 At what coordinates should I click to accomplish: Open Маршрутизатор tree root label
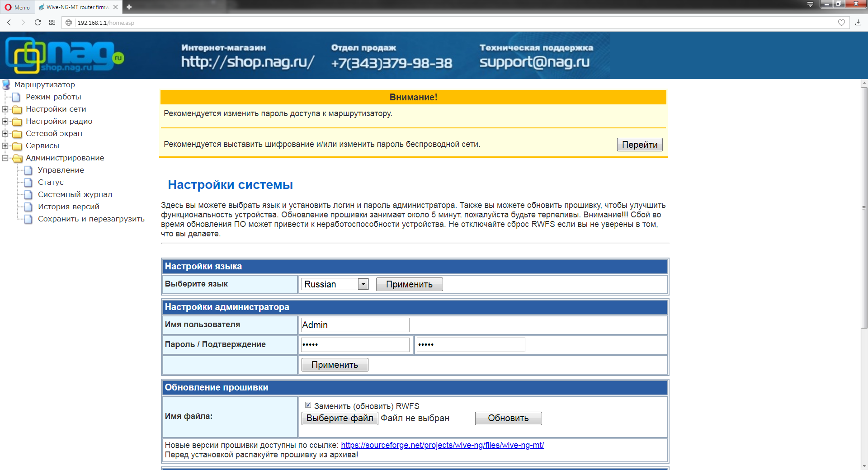(44, 85)
